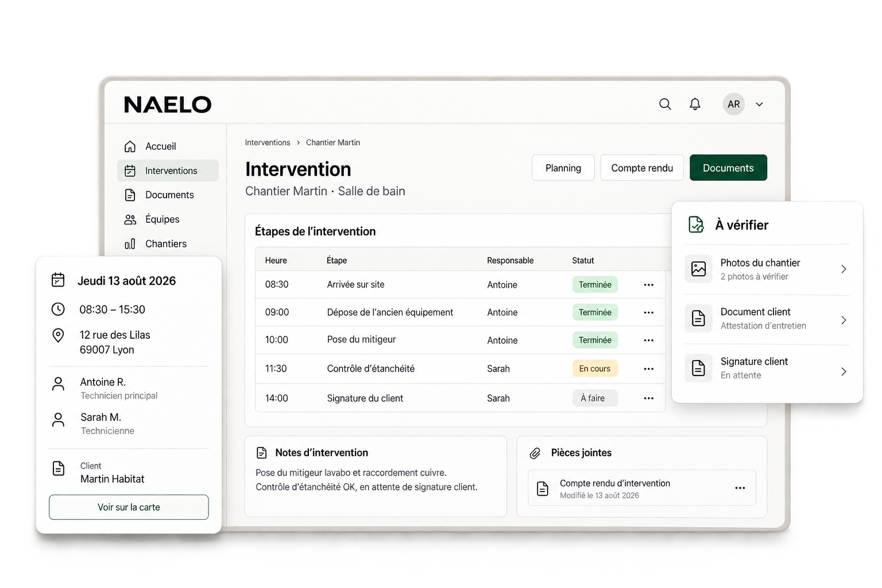Open options for Compte rendu d'intervention attachment
Image resolution: width=882 pixels, height=588 pixels.
[740, 488]
